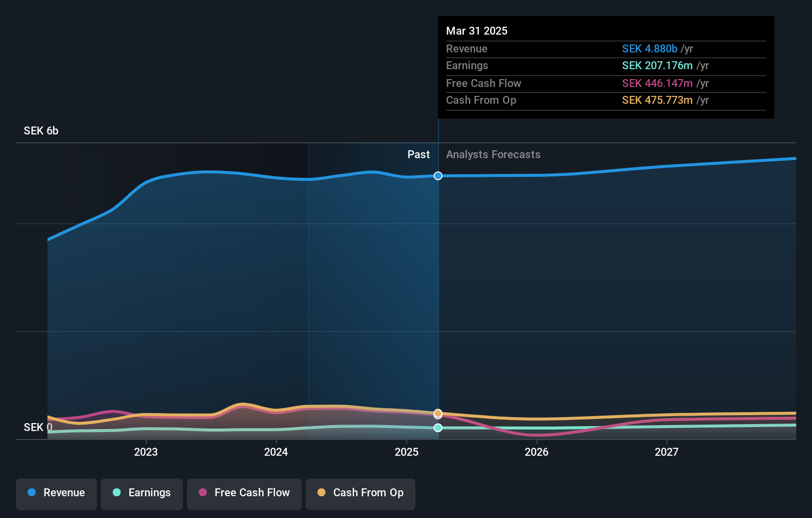The image size is (812, 518).
Task: Click the 2025 x-axis label
Action: [406, 452]
